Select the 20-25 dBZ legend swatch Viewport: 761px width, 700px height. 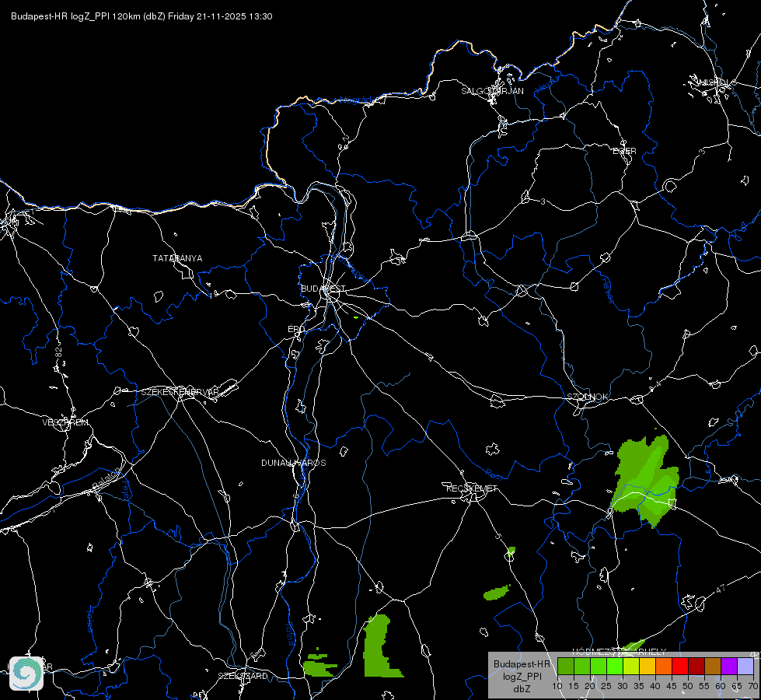click(599, 667)
